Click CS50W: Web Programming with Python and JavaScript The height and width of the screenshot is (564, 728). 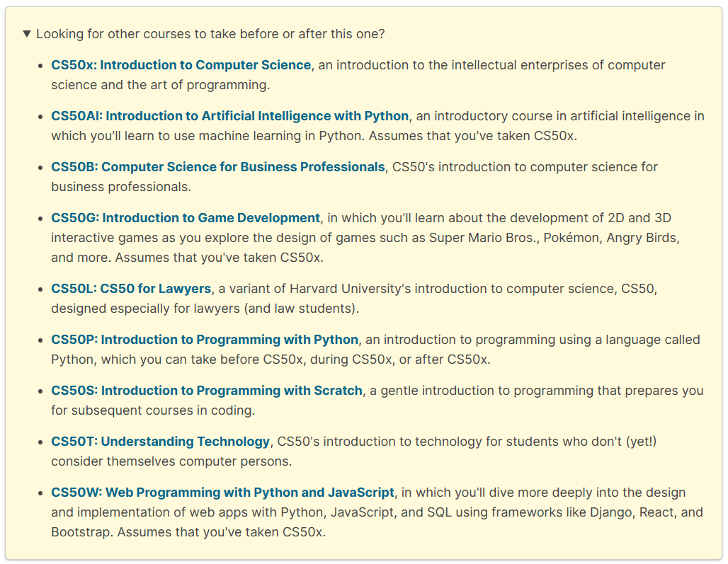222,492
